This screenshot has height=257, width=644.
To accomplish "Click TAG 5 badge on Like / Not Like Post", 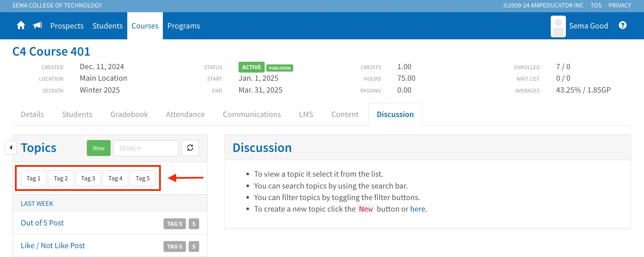I will coord(175,246).
